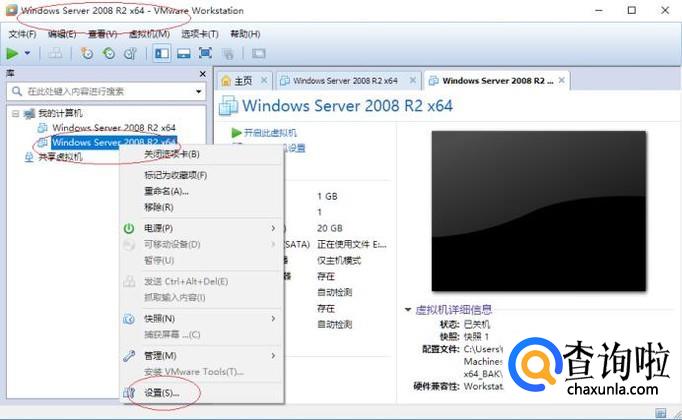This screenshot has width=682, height=420.
Task: Click the status bar icon at bottom right
Action: pyautogui.click(x=660, y=413)
